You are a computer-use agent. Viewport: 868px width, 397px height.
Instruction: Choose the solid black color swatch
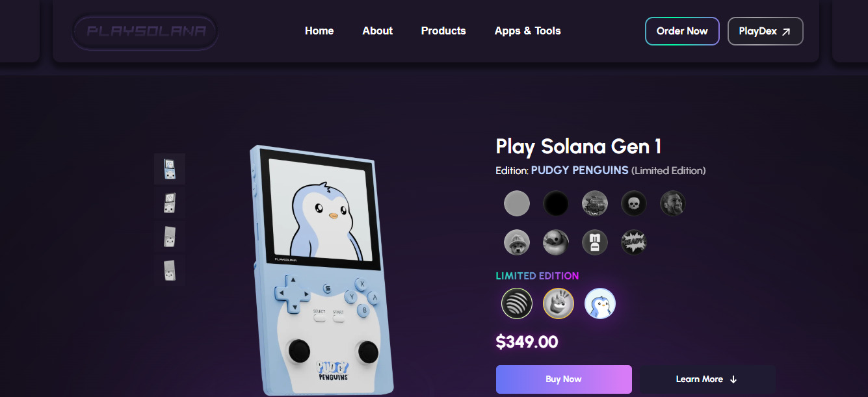(x=556, y=203)
